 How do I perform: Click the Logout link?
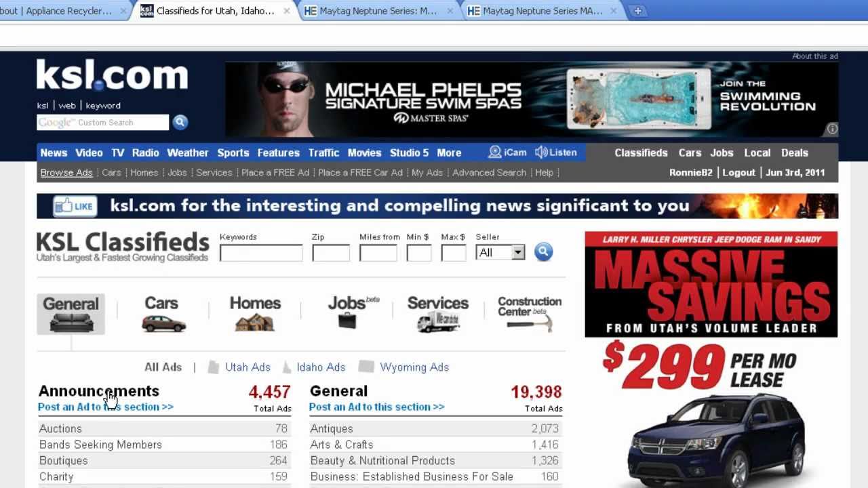click(x=738, y=172)
